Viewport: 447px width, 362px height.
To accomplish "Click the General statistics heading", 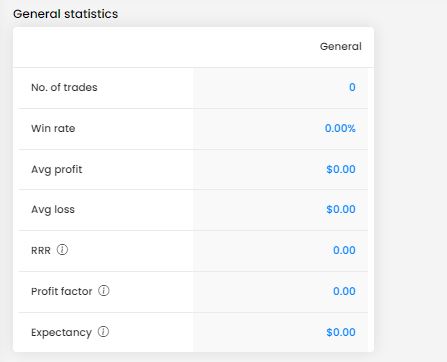I will tap(66, 14).
